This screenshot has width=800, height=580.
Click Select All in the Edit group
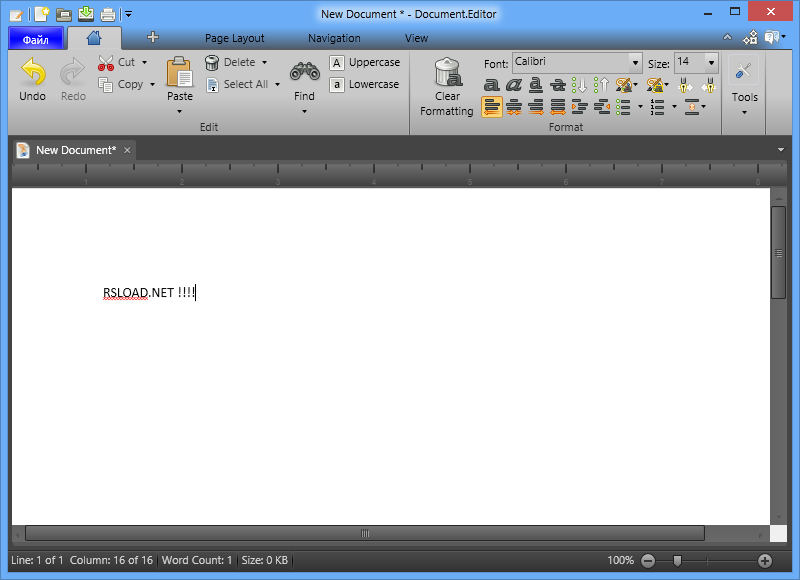[x=238, y=84]
